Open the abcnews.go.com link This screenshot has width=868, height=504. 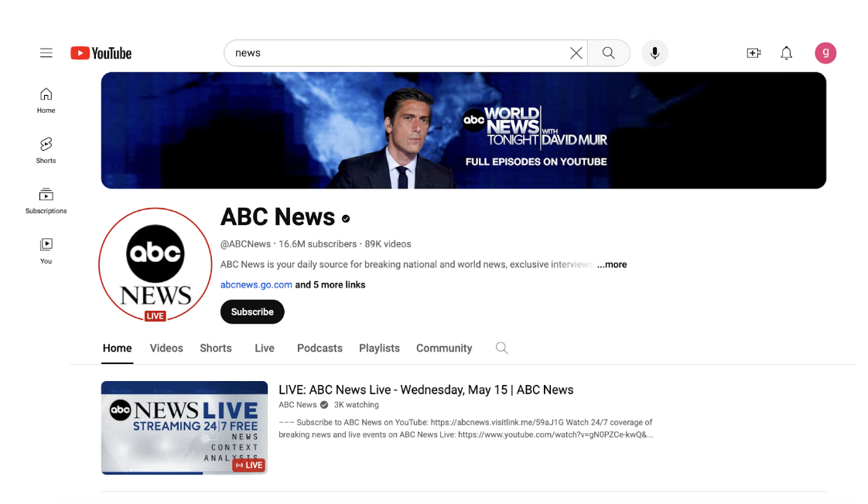(x=256, y=285)
